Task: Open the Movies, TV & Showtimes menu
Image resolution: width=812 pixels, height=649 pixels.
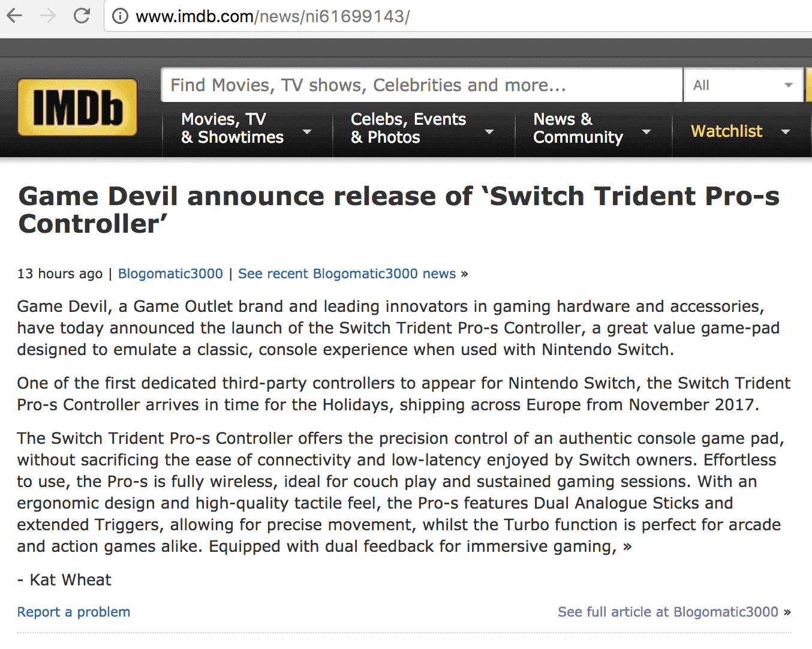Action: pyautogui.click(x=232, y=128)
